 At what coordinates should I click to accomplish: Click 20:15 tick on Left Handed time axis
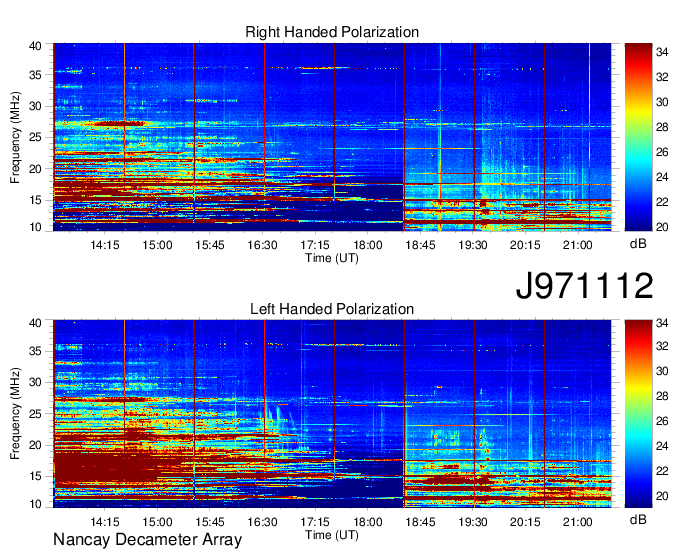(x=525, y=521)
